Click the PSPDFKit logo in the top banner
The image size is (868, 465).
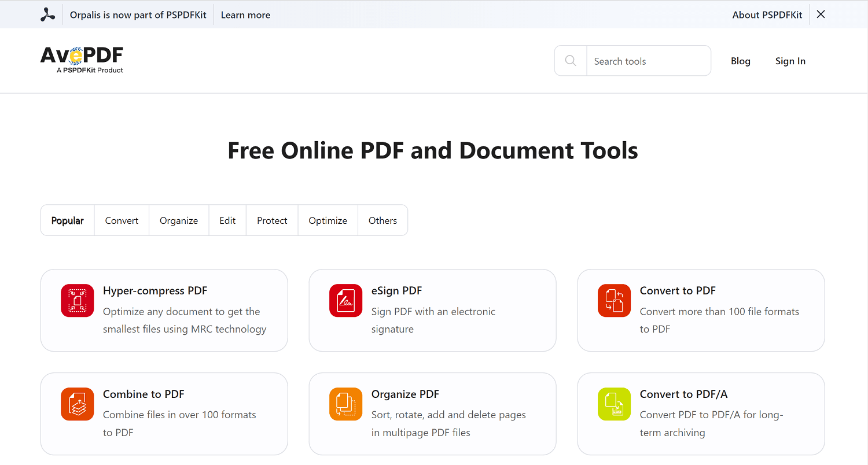(x=47, y=14)
